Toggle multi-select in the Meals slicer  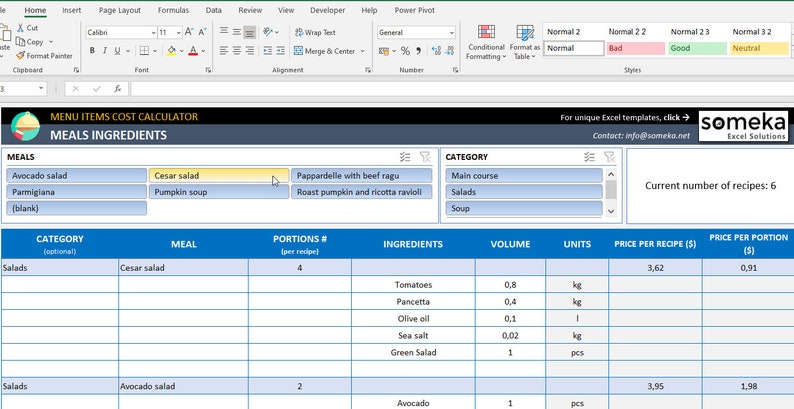405,157
